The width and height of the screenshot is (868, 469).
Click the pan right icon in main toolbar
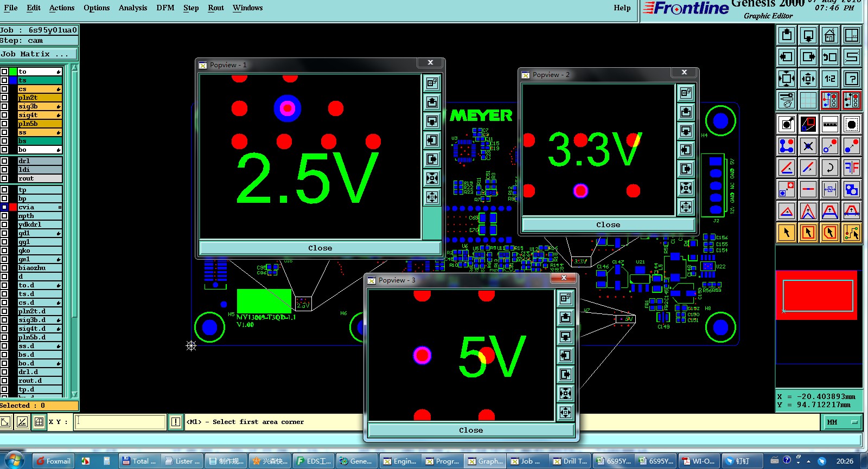point(808,57)
